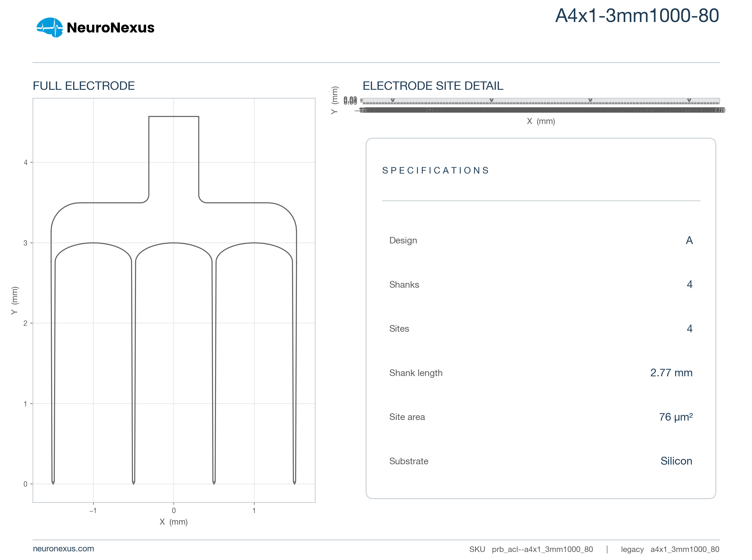Click the Sites label
The width and height of the screenshot is (752, 560).
[x=399, y=329]
